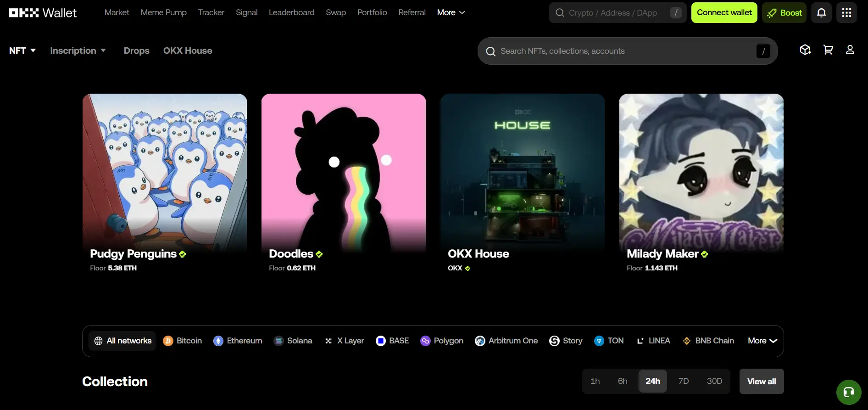The image size is (868, 410).
Task: Go to the Leaderboard page
Action: click(x=291, y=13)
